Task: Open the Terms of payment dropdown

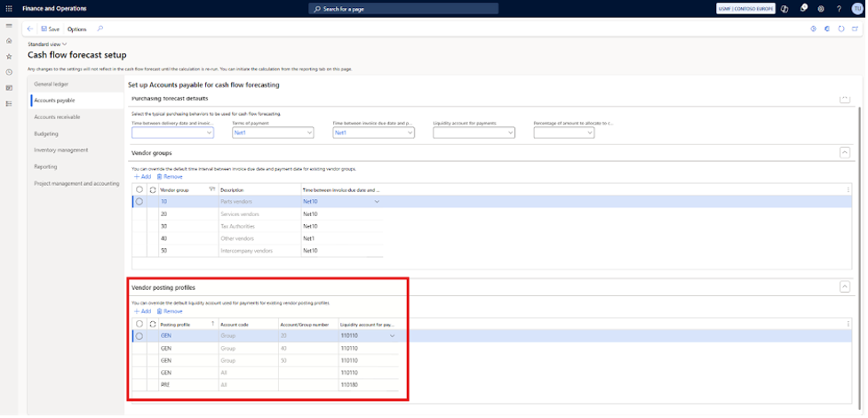Action: pyautogui.click(x=273, y=133)
